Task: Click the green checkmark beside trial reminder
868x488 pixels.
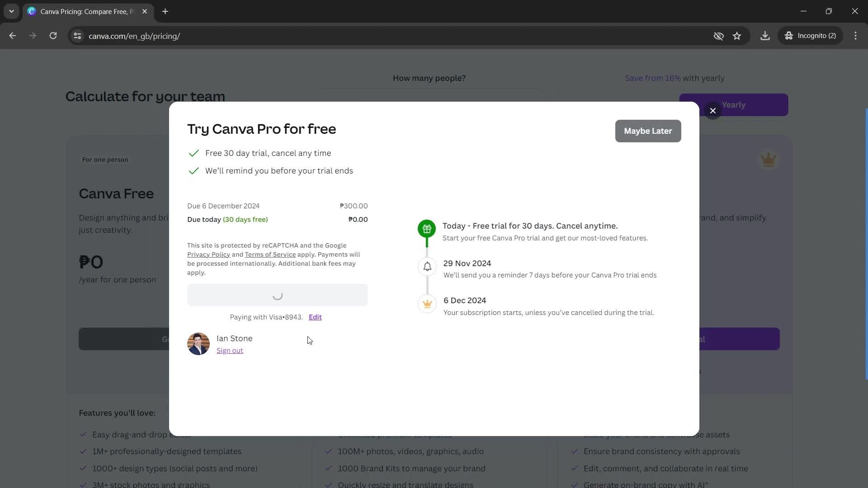Action: [193, 171]
